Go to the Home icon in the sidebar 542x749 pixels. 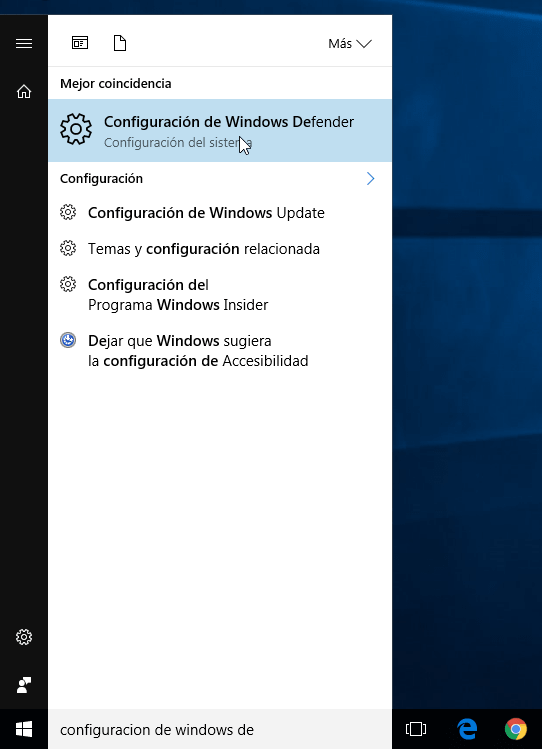pyautogui.click(x=24, y=91)
